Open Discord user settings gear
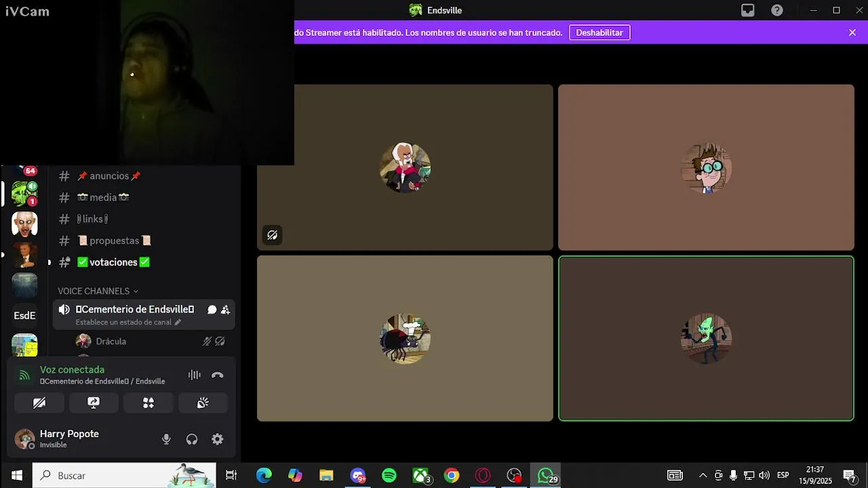 218,439
